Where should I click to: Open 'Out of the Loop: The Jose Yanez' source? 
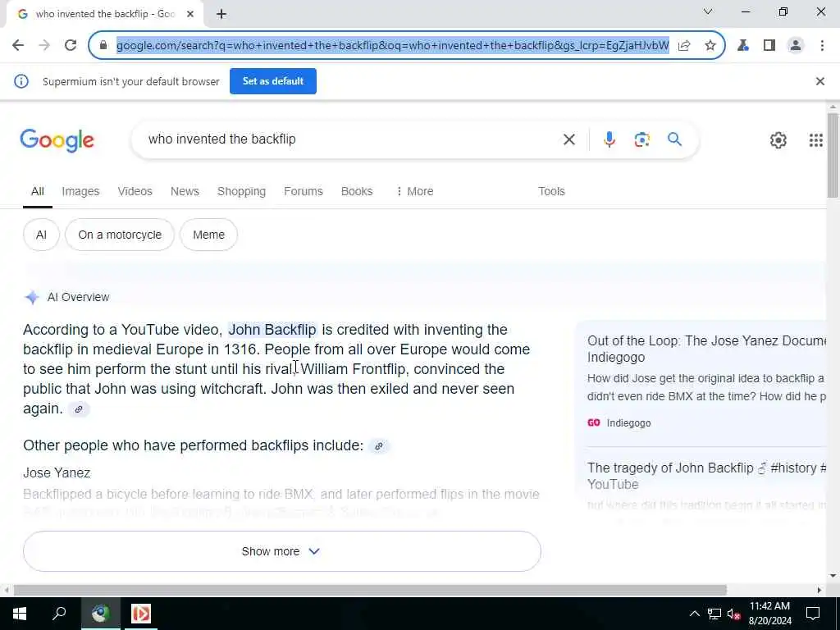[x=706, y=349]
